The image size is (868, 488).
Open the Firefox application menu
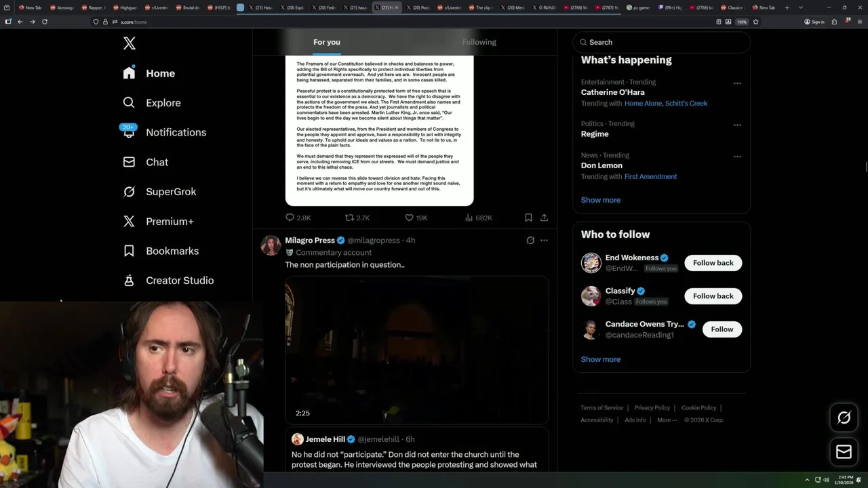[860, 22]
